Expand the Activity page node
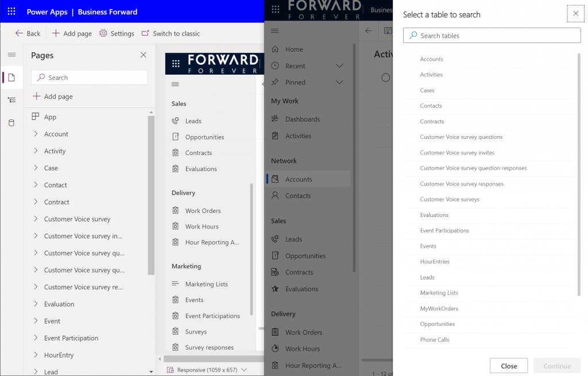Screen dimensions: 588x376 36,151
